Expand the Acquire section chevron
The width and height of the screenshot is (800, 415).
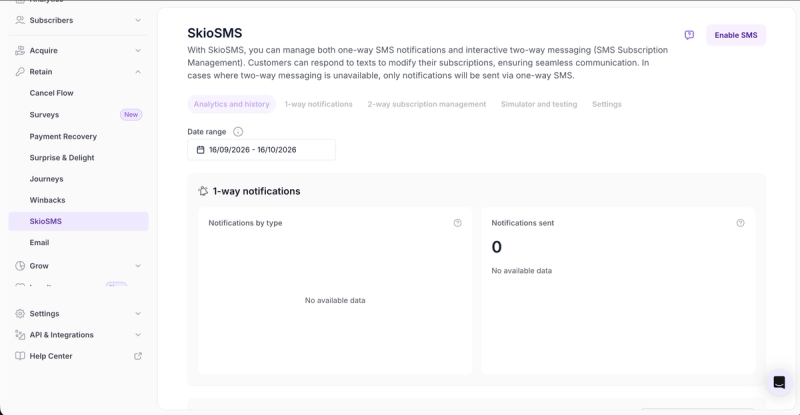pyautogui.click(x=138, y=51)
